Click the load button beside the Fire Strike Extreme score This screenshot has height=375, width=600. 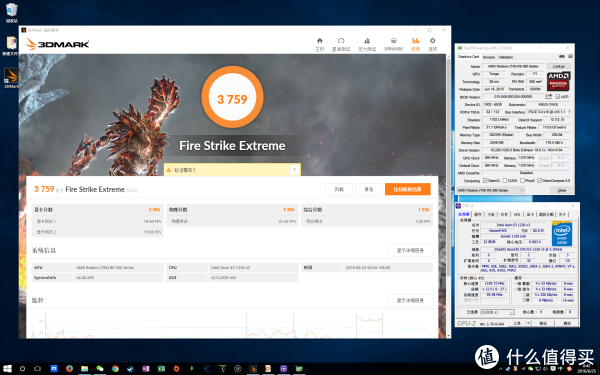click(339, 189)
